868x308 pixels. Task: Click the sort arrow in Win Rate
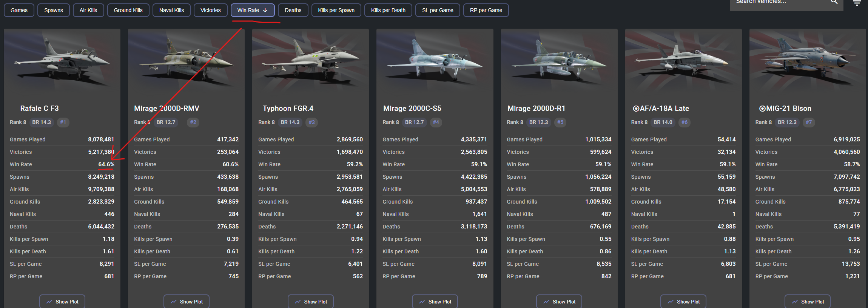(x=265, y=10)
